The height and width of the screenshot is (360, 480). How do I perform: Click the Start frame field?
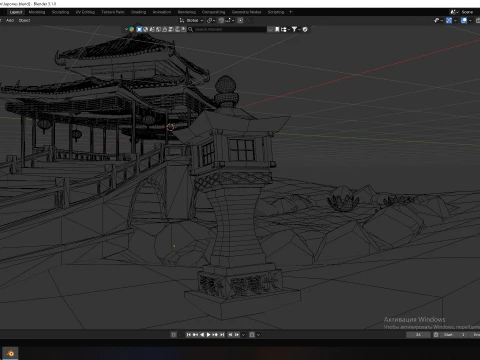[x=454, y=335]
